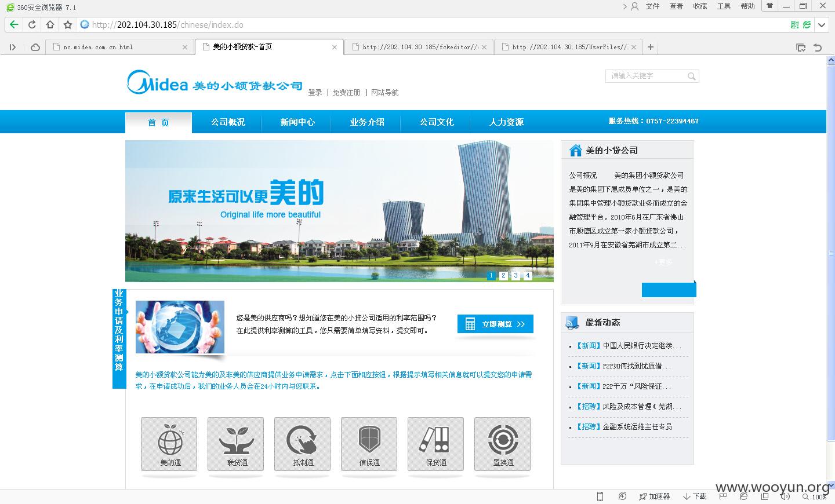Close the 美的小额贷款-首页 tab
835x504 pixels.
(335, 48)
